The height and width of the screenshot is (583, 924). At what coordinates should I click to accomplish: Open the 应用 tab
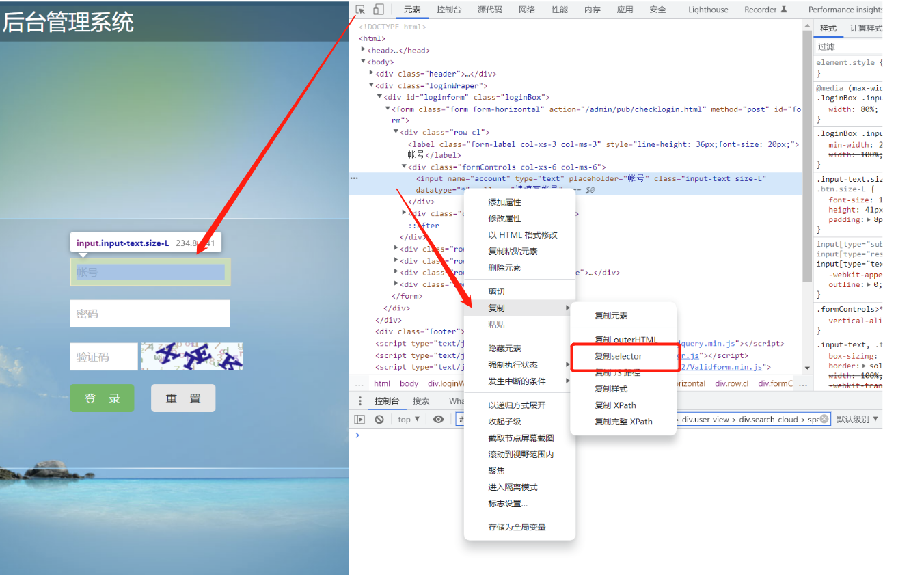[x=625, y=10]
